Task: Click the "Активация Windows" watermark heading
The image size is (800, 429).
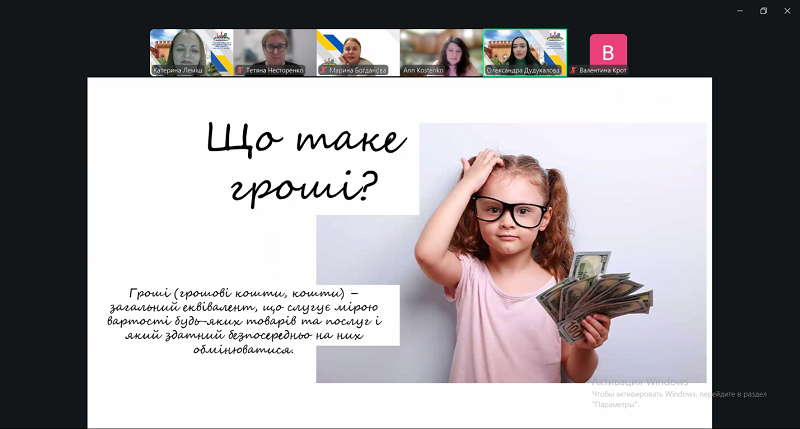Action: point(640,382)
